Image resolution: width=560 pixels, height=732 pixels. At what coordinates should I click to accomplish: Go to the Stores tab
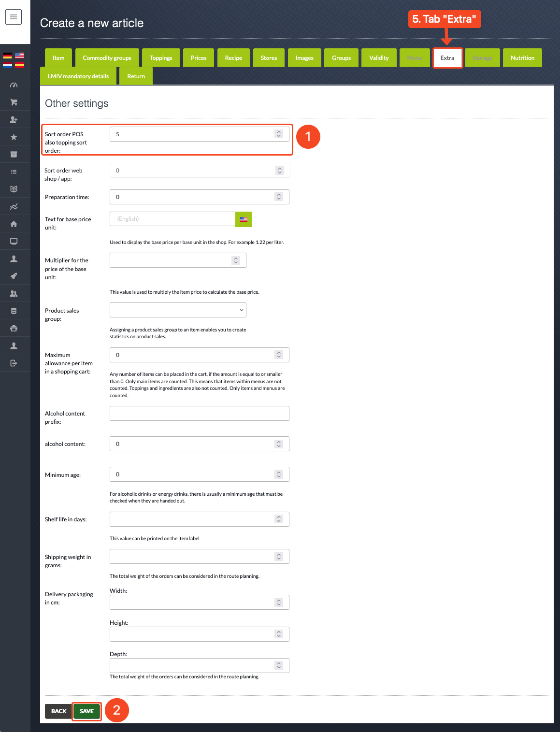tap(269, 58)
